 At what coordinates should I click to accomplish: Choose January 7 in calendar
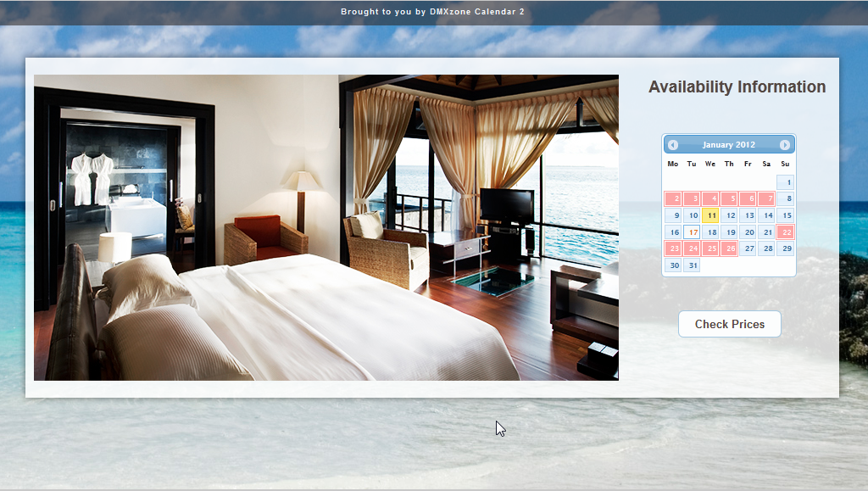pos(766,198)
